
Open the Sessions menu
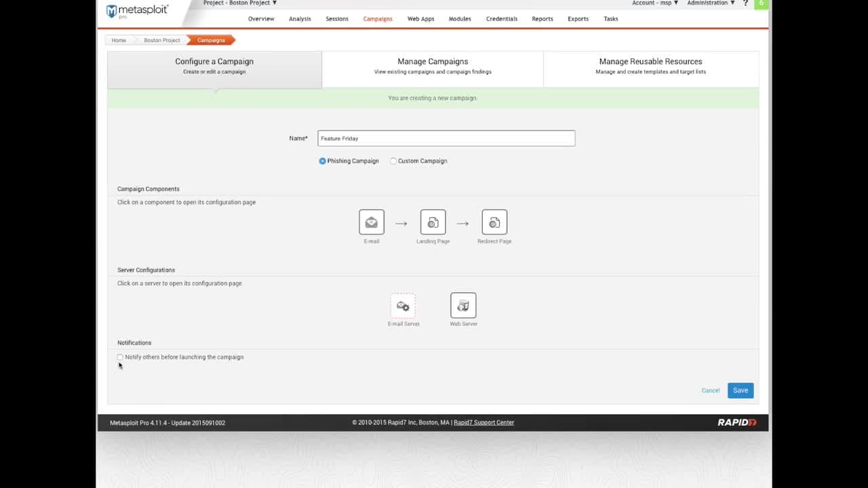[x=337, y=19]
